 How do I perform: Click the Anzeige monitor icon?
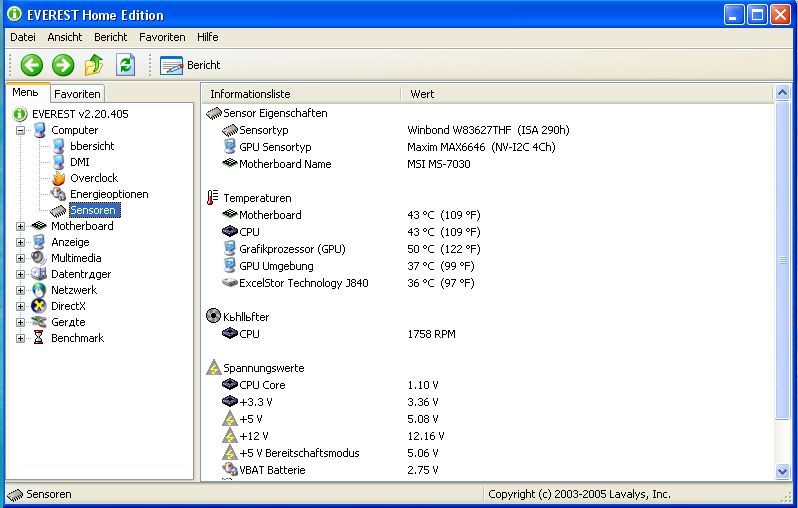[x=39, y=242]
